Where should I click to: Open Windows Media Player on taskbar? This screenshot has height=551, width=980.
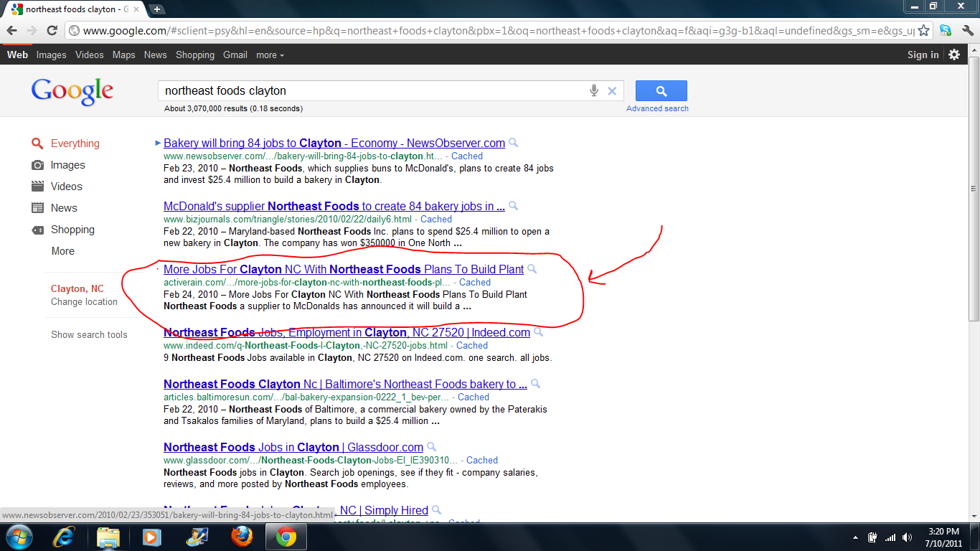coord(151,537)
